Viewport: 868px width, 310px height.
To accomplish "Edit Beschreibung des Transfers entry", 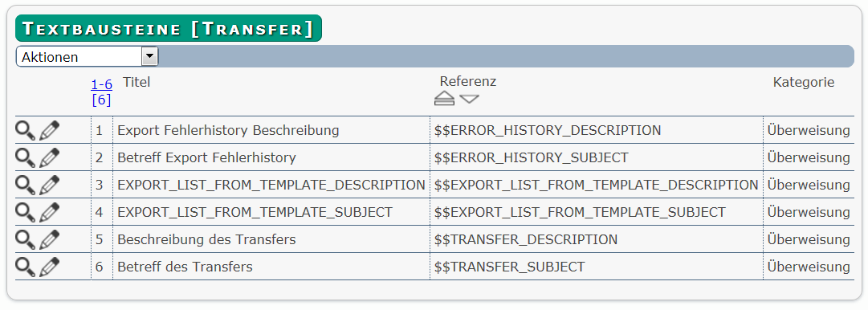I will [49, 239].
